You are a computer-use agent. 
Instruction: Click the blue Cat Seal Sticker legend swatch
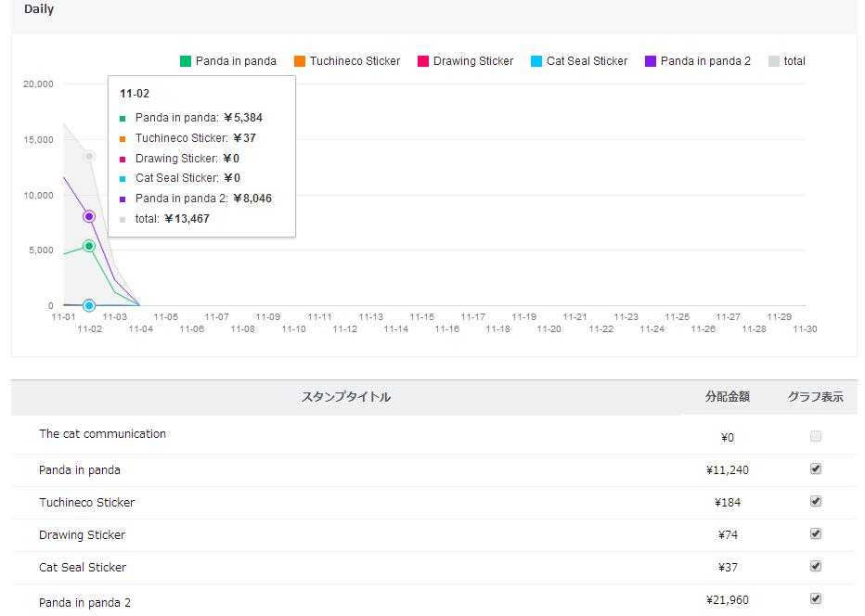coord(536,61)
